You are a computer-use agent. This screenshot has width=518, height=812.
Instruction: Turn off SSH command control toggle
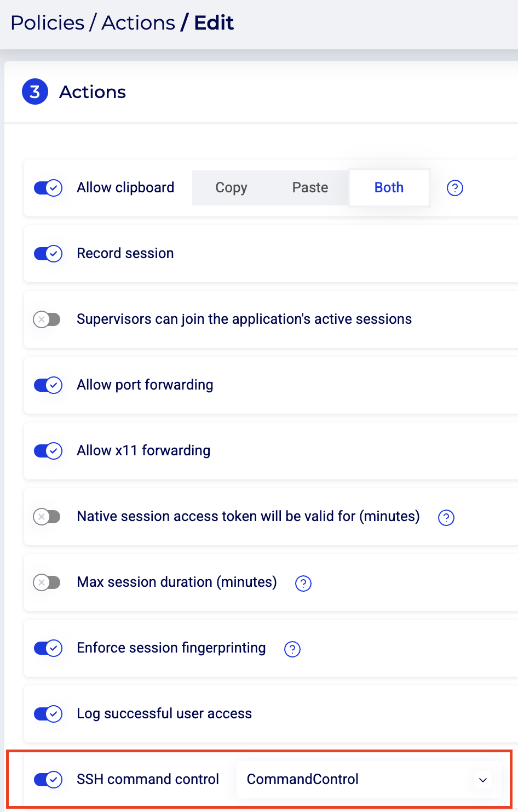[x=48, y=779]
